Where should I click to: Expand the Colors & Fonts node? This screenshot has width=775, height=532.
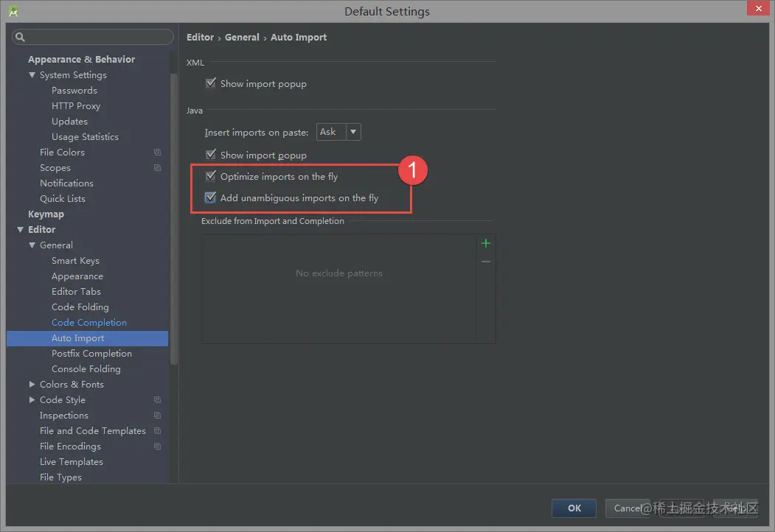coord(32,385)
